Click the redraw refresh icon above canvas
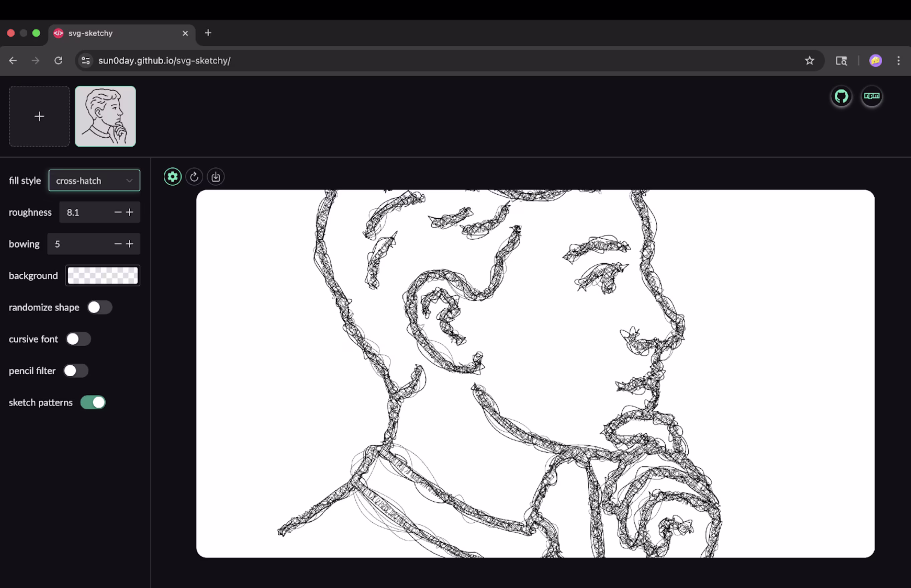The width and height of the screenshot is (911, 588). (194, 177)
